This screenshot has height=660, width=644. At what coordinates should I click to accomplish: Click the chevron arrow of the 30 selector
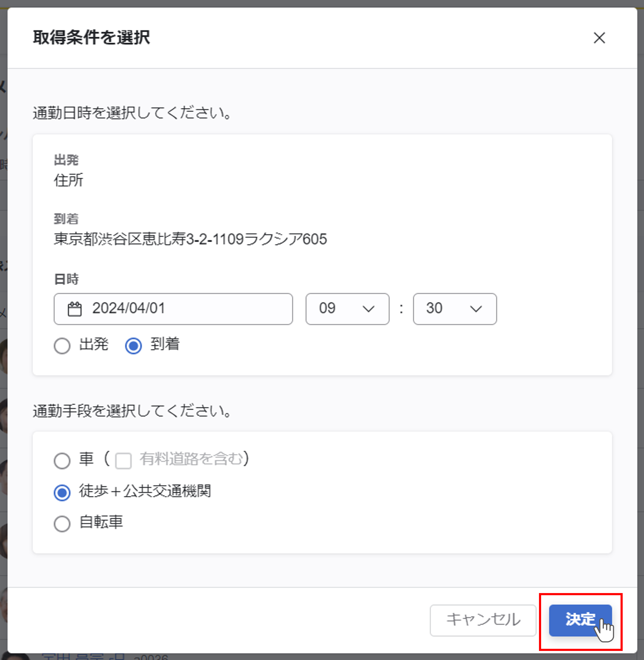tap(476, 309)
